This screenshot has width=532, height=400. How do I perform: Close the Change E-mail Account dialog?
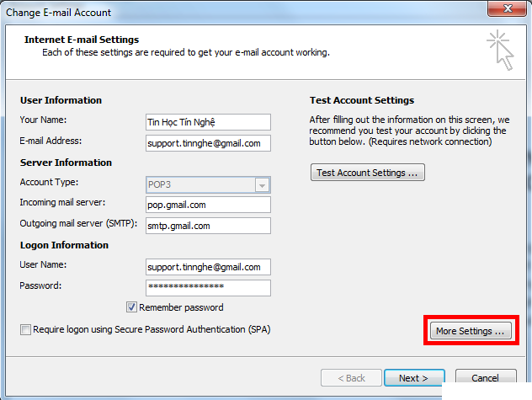(507, 12)
